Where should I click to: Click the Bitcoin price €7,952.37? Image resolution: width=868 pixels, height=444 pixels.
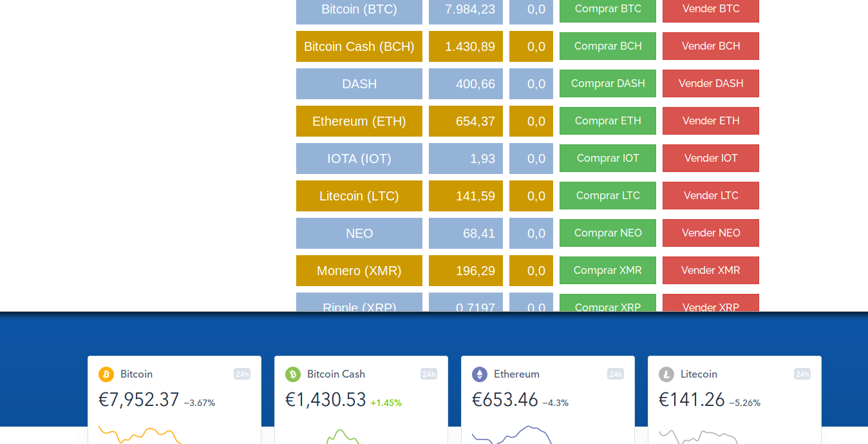(x=139, y=400)
